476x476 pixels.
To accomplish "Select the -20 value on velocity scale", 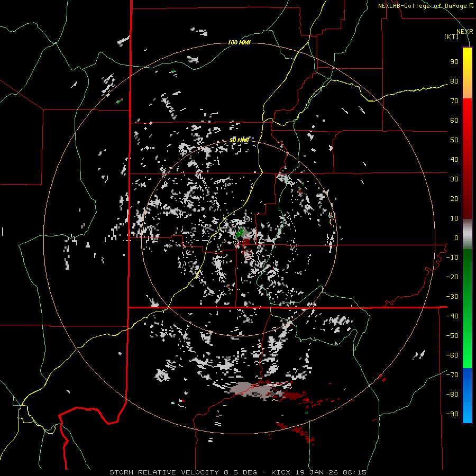I will click(x=452, y=277).
